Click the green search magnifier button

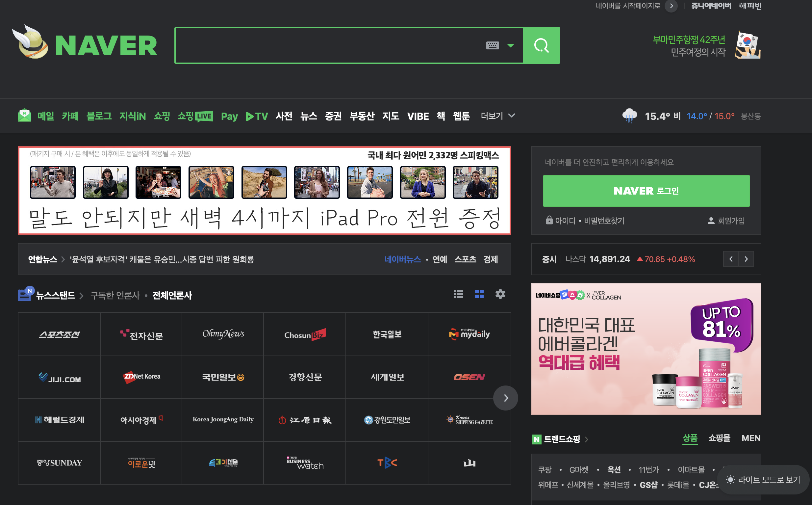coord(541,45)
